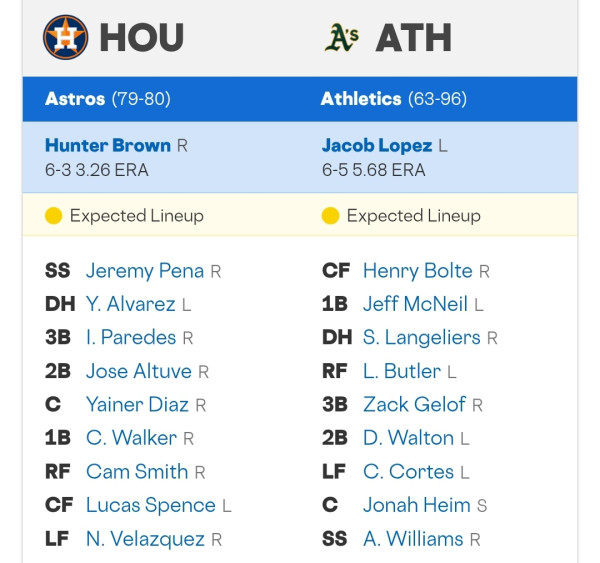Open Y. Alvarez player page
The width and height of the screenshot is (600, 563).
point(130,304)
